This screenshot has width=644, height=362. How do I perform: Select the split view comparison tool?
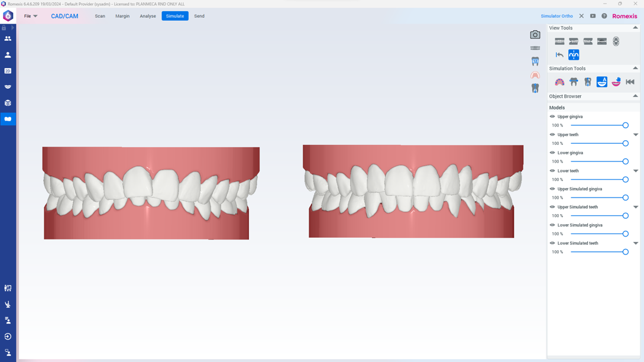[x=573, y=54]
